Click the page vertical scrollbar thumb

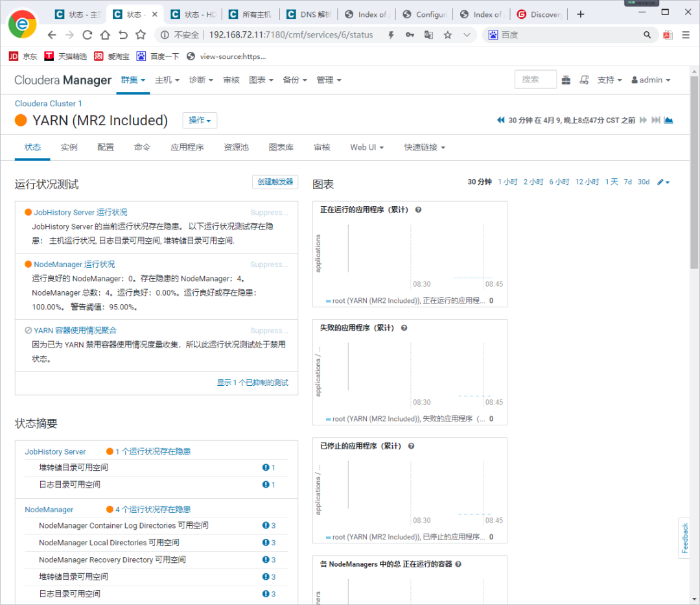point(694,172)
